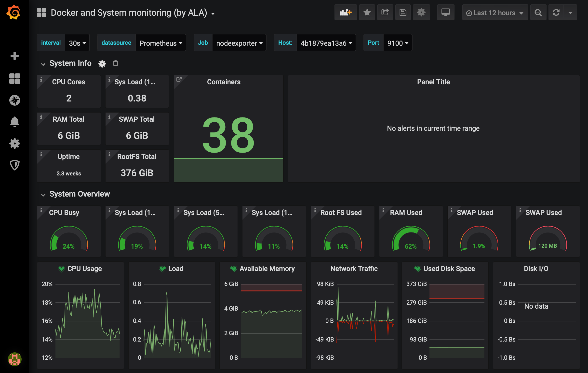The height and width of the screenshot is (373, 588).
Task: Open Alerting bell icon in sidebar
Action: pyautogui.click(x=14, y=122)
